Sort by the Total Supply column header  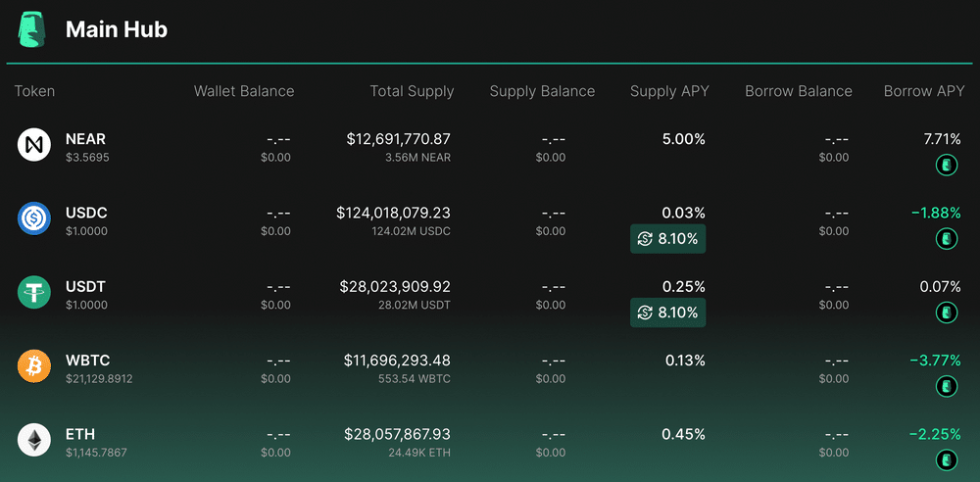(x=412, y=91)
